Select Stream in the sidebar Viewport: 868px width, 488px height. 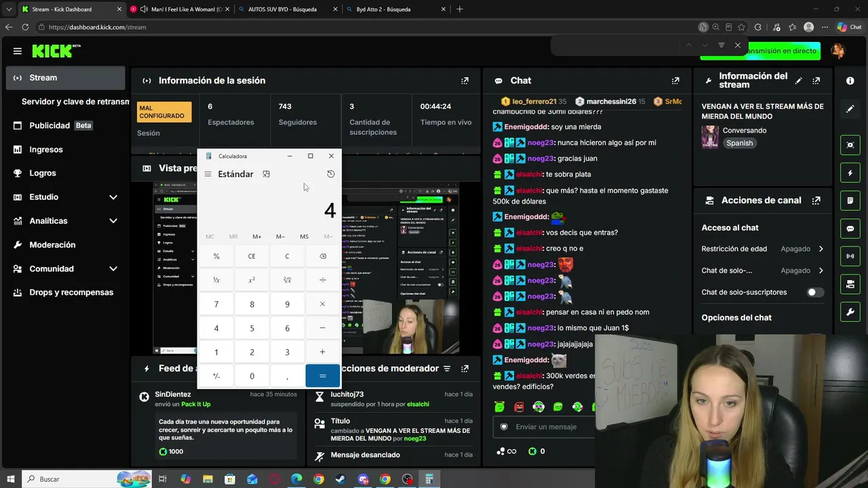(66, 78)
